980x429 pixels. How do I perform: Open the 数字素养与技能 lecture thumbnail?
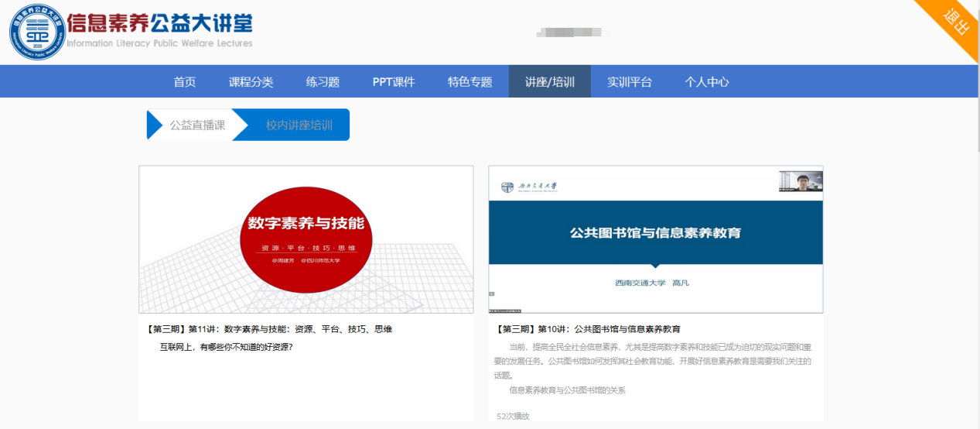click(306, 239)
